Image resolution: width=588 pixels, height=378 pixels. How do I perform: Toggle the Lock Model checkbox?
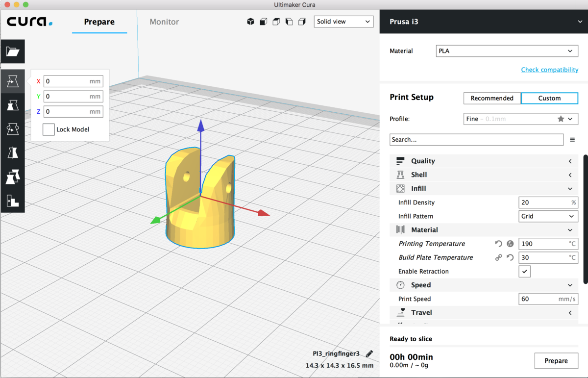49,129
